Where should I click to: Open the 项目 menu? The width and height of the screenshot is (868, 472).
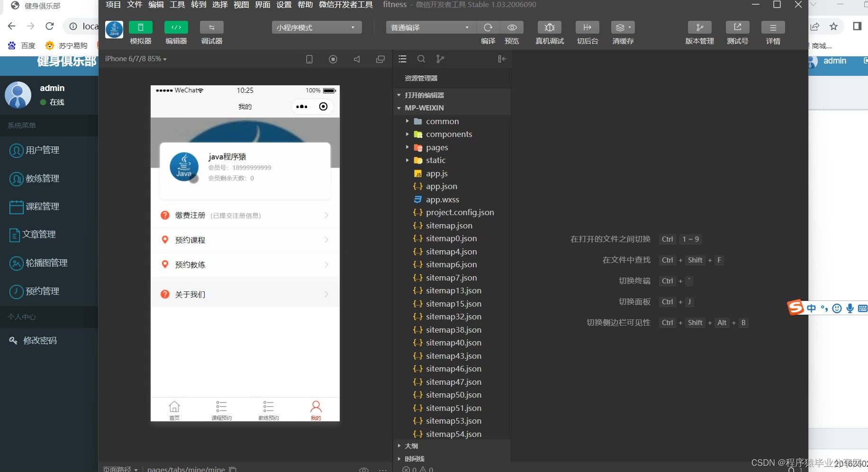click(113, 5)
